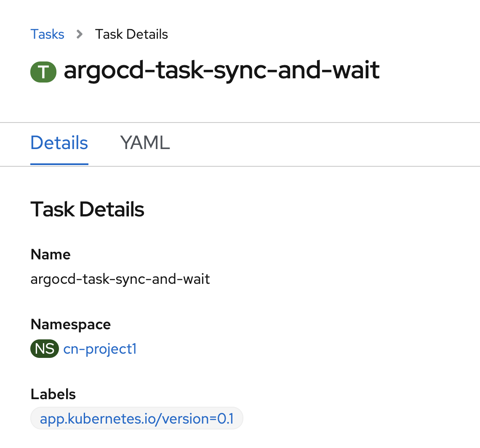
Task: Open the cn-project1 namespace link
Action: tap(99, 349)
